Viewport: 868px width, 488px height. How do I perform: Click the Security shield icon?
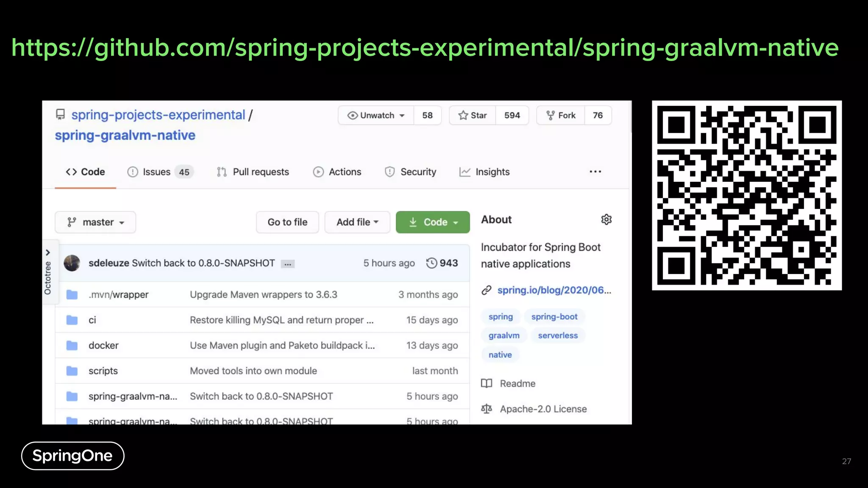pos(389,172)
